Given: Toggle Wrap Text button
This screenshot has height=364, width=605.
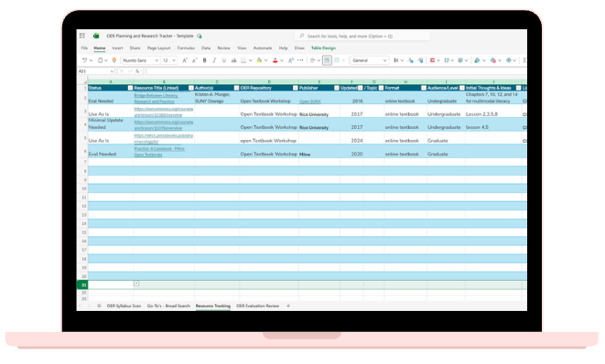Looking at the screenshot, I should click(x=327, y=60).
